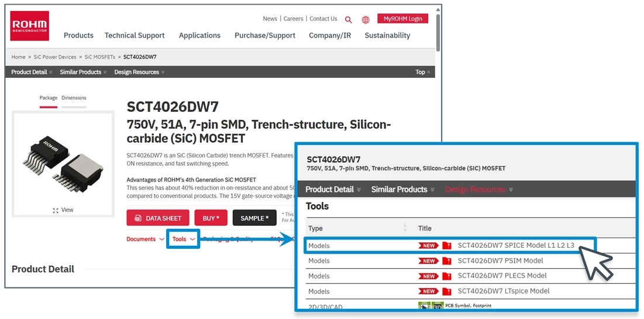Click the Models cell in the PSIM row
Image resolution: width=644 pixels, height=319 pixels.
pyautogui.click(x=319, y=261)
